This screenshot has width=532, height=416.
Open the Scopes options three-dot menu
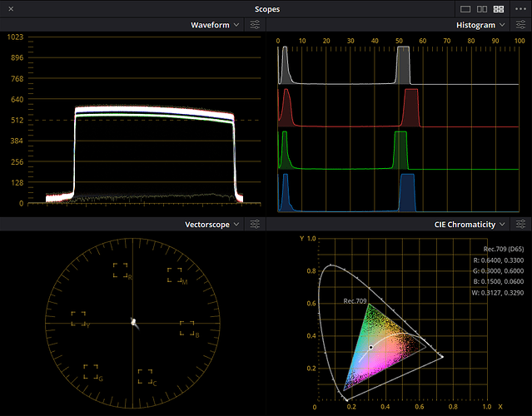click(520, 9)
